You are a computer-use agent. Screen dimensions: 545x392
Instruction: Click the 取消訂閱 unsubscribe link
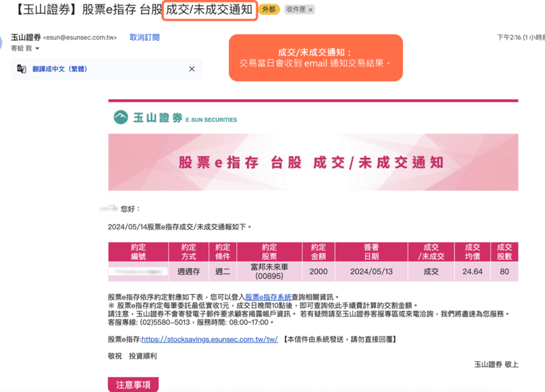pyautogui.click(x=144, y=38)
